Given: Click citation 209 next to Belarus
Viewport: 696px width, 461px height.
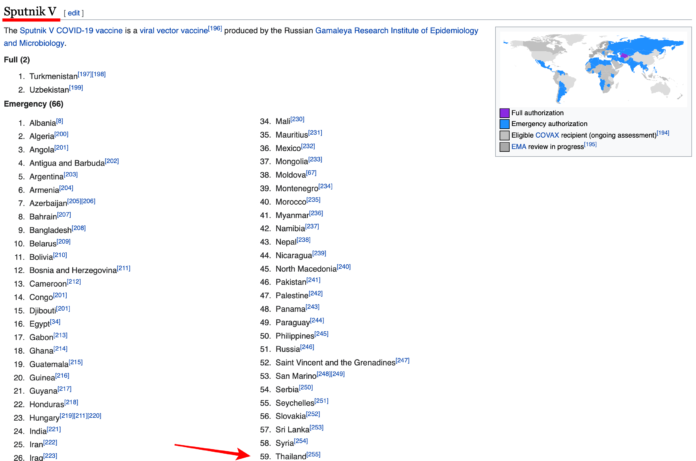Looking at the screenshot, I should 63,241.
